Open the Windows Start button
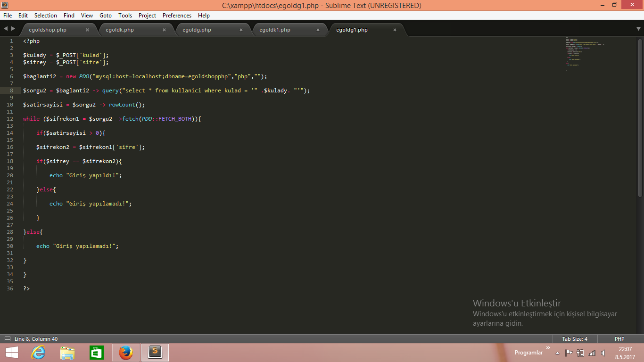This screenshot has width=644, height=362. click(12, 353)
